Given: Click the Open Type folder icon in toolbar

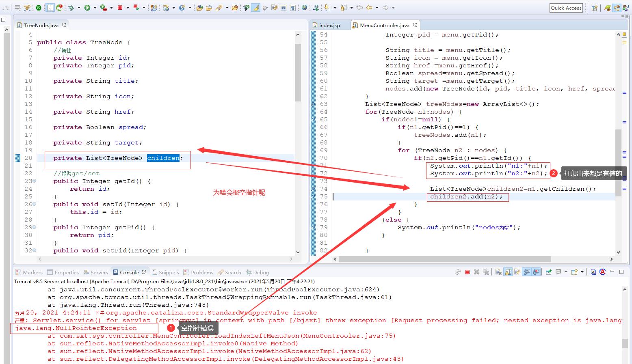Looking at the screenshot, I should coord(199,7).
